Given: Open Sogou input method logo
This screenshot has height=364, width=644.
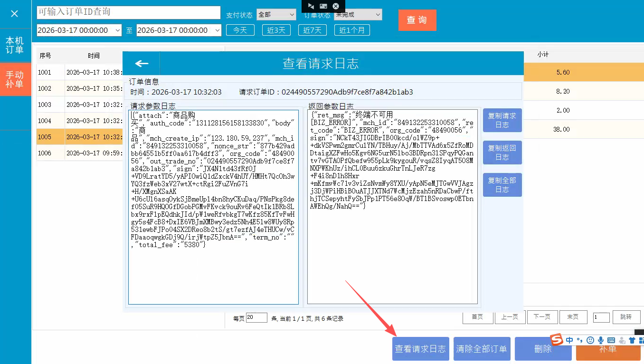Looking at the screenshot, I should 557,340.
